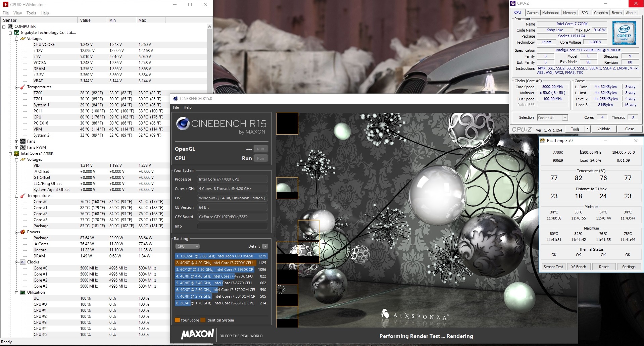Collapse the Gigabyte Technology node
This screenshot has height=346, width=644.
tap(10, 33)
